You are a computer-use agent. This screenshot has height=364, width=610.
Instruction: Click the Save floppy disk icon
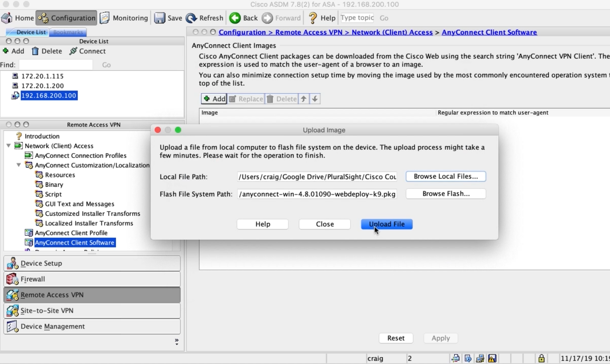(x=159, y=18)
